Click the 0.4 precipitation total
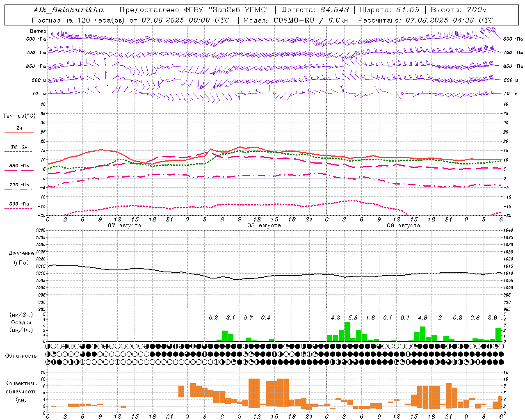Image resolution: width=525 pixels, height=420 pixels. click(x=266, y=317)
